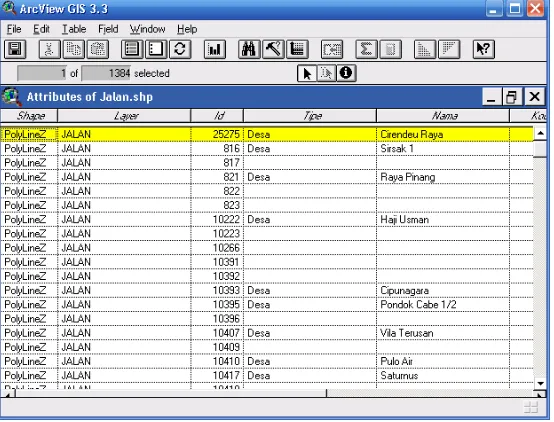The height and width of the screenshot is (422, 554).
Task: Close the Attributes of Jalan.shp window
Action: pyautogui.click(x=534, y=97)
